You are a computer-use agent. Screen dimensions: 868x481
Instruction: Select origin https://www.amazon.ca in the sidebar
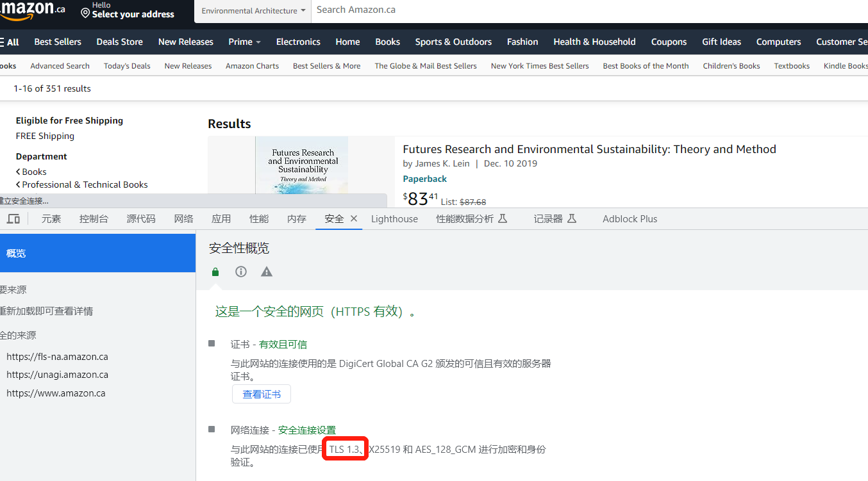[x=56, y=393]
